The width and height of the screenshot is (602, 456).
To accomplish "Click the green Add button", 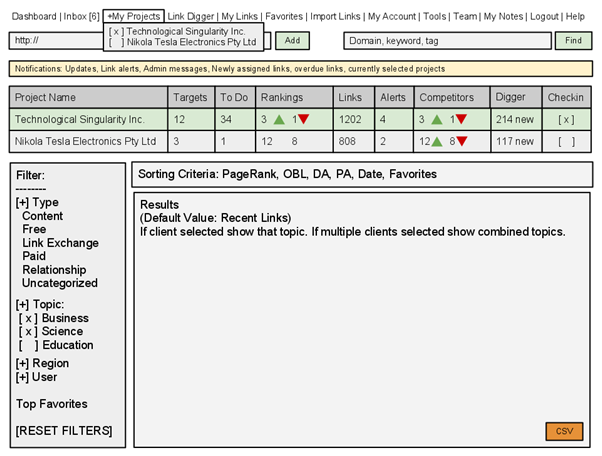I will click(292, 41).
